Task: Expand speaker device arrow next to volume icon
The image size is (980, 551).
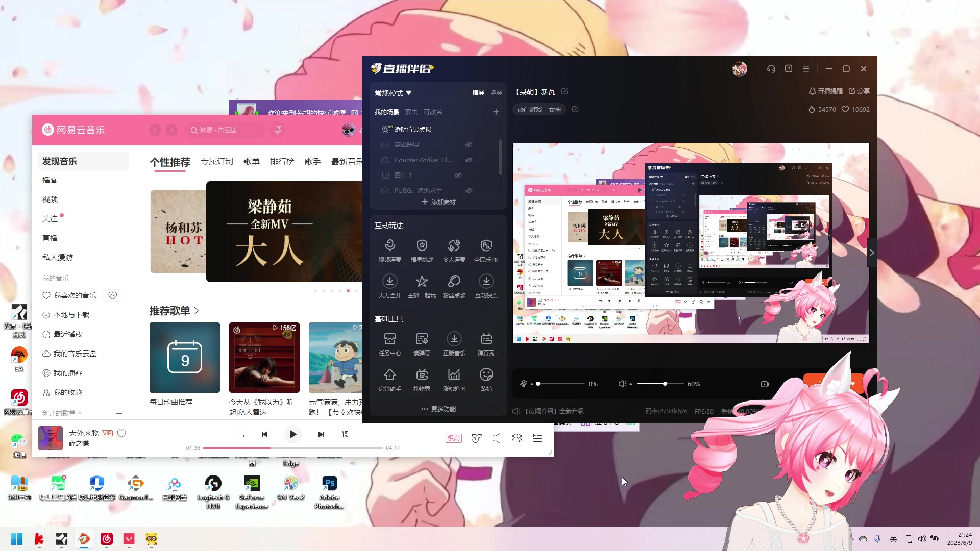Action: coord(631,384)
